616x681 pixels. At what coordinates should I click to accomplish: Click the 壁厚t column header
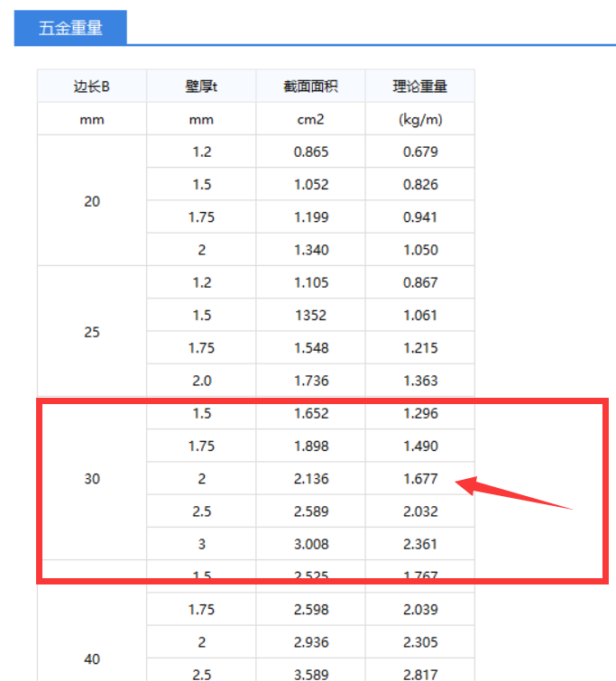[201, 87]
